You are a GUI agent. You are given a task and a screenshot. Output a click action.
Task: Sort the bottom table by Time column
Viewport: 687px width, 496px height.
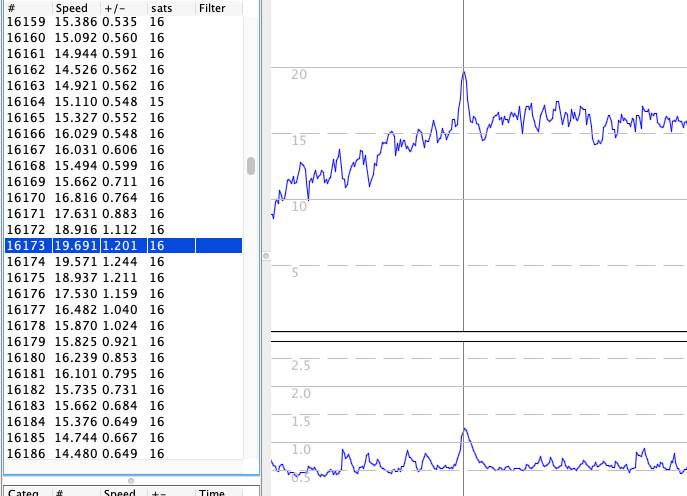point(212,492)
